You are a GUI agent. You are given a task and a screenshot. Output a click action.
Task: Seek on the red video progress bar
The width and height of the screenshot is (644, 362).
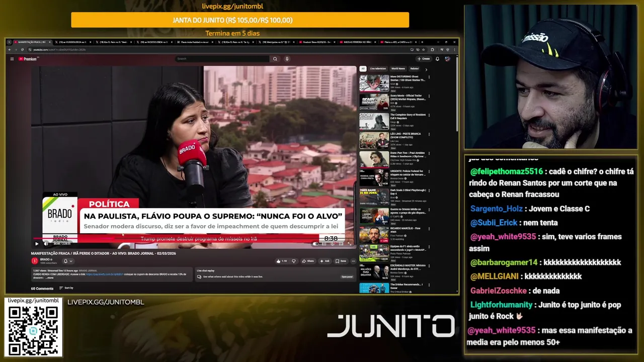click(x=194, y=239)
